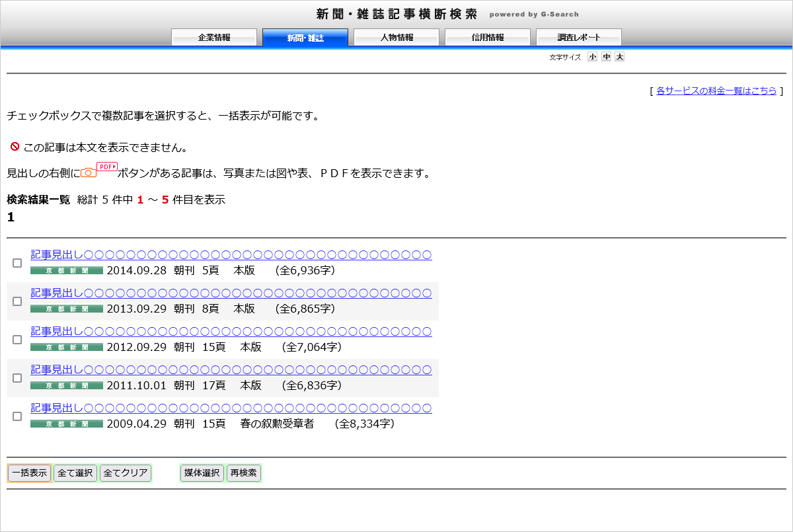Click the 一括表示 button

pyautogui.click(x=29, y=473)
